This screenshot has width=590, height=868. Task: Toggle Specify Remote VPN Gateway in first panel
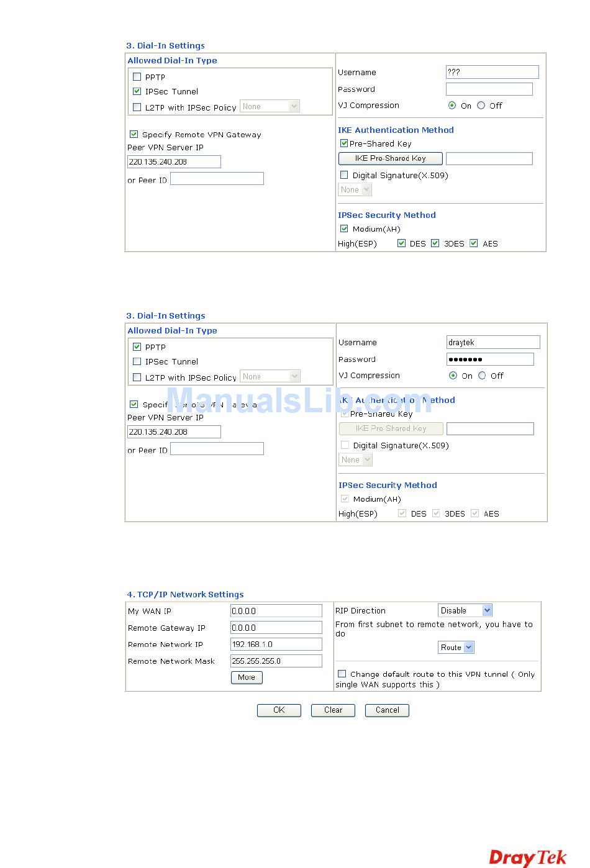click(x=134, y=134)
